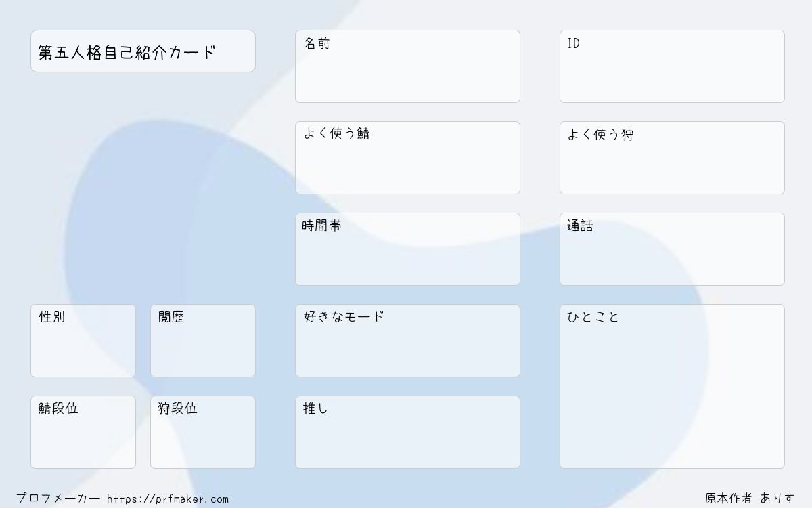Click the よく使う鯖 field
Image resolution: width=812 pixels, height=508 pixels.
tap(407, 158)
